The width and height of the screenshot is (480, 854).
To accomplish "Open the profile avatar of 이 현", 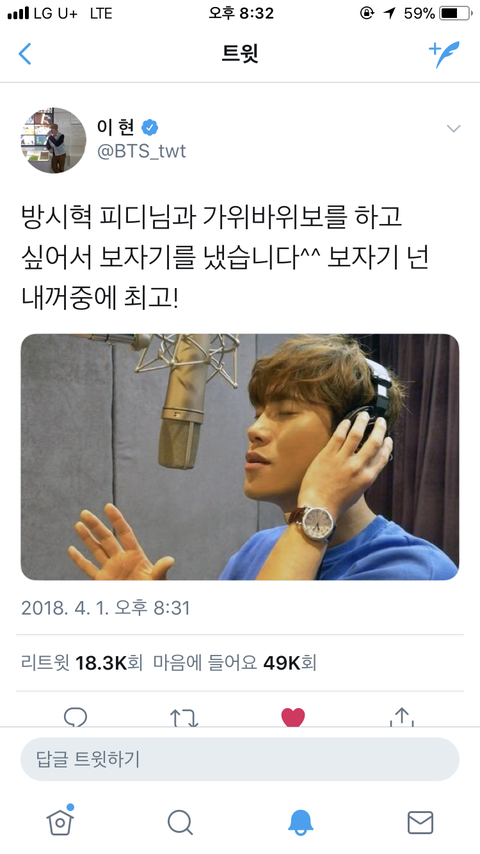I will (x=53, y=140).
